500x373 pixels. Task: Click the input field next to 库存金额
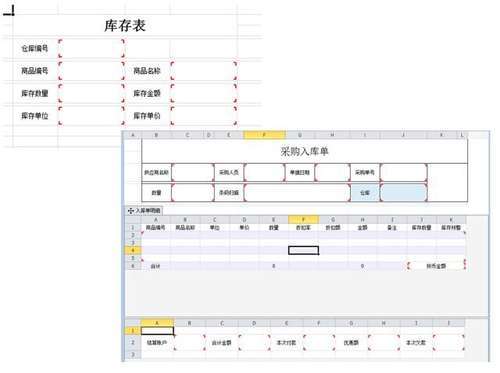[204, 93]
